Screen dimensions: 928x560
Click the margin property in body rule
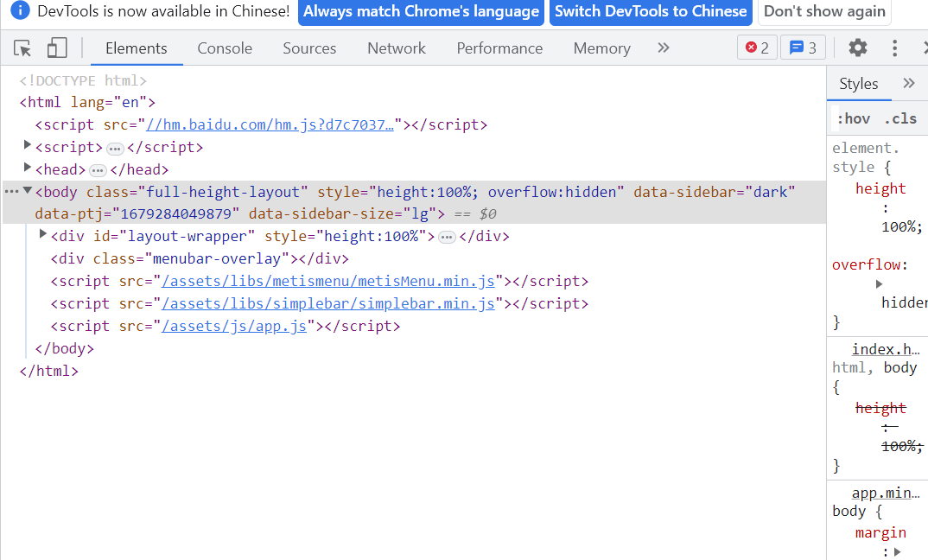coord(880,532)
